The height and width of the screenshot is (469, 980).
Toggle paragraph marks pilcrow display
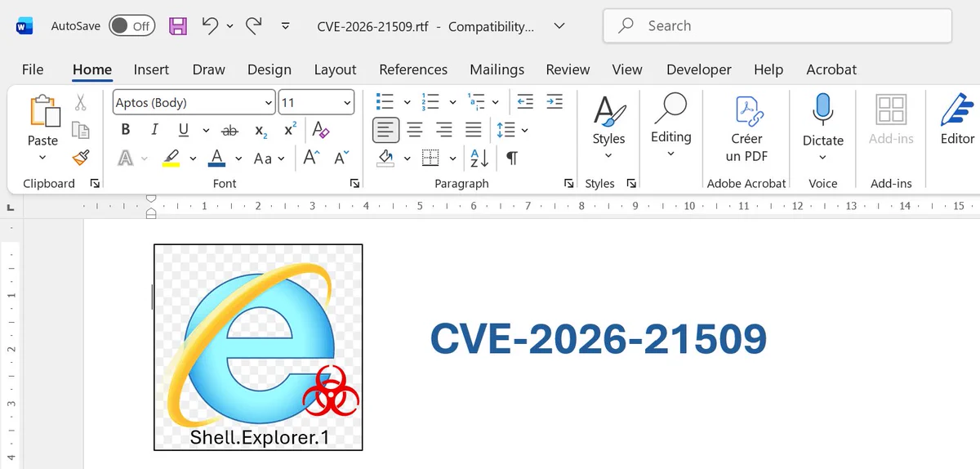click(x=512, y=158)
